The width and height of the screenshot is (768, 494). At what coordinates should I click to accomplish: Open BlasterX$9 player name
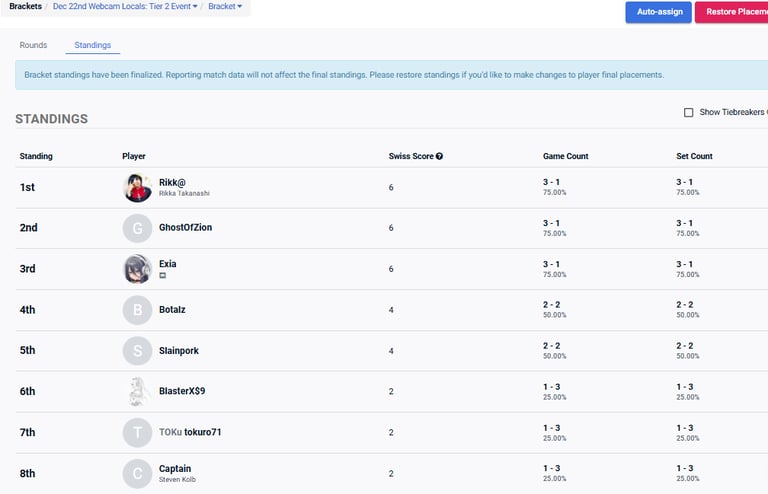pos(182,391)
